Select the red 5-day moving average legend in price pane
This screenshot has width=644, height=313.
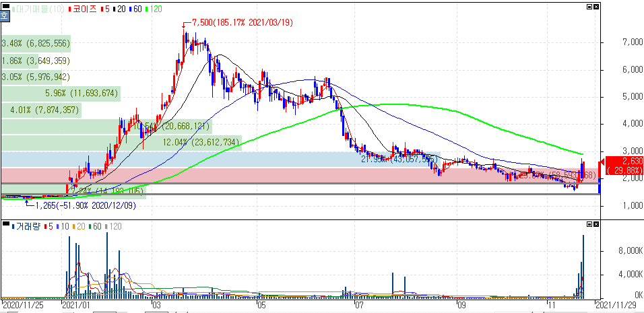tap(106, 9)
